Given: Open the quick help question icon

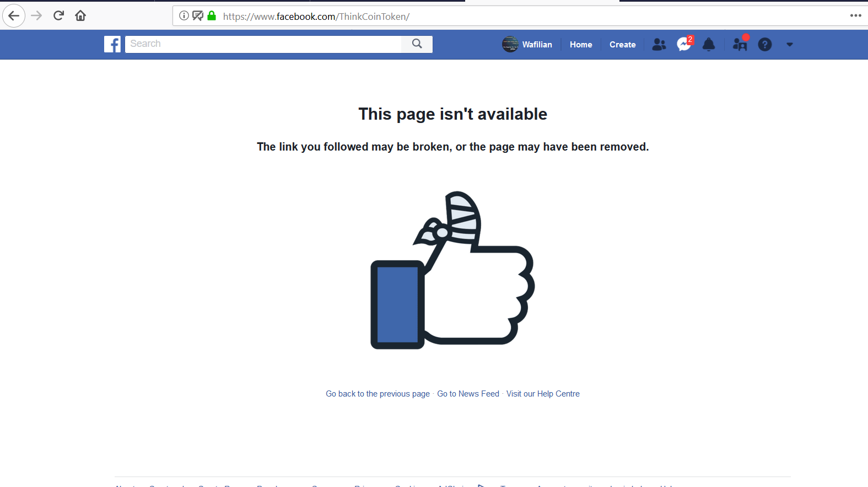Looking at the screenshot, I should (765, 45).
